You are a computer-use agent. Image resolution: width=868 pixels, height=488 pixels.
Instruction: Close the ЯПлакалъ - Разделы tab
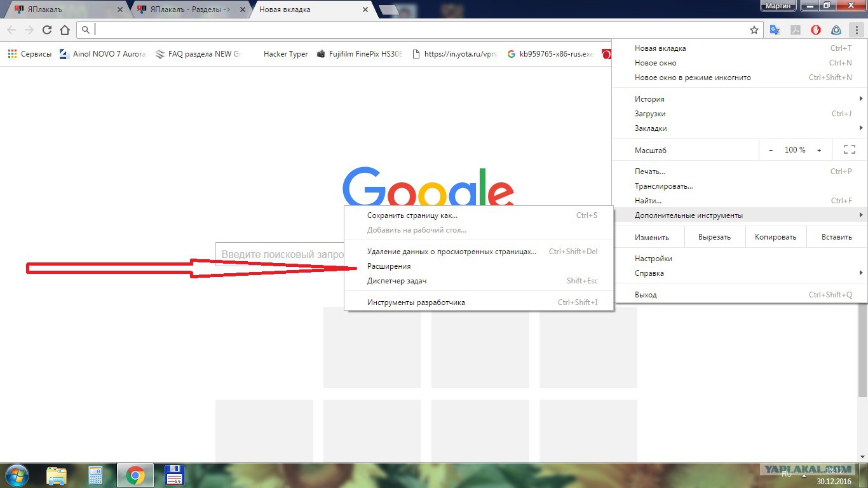click(x=242, y=10)
